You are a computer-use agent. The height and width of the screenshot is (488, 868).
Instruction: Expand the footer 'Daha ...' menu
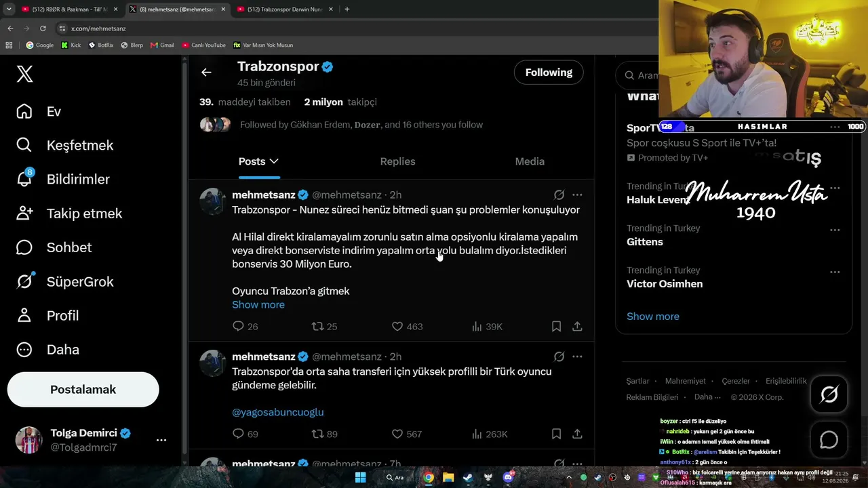click(x=707, y=397)
